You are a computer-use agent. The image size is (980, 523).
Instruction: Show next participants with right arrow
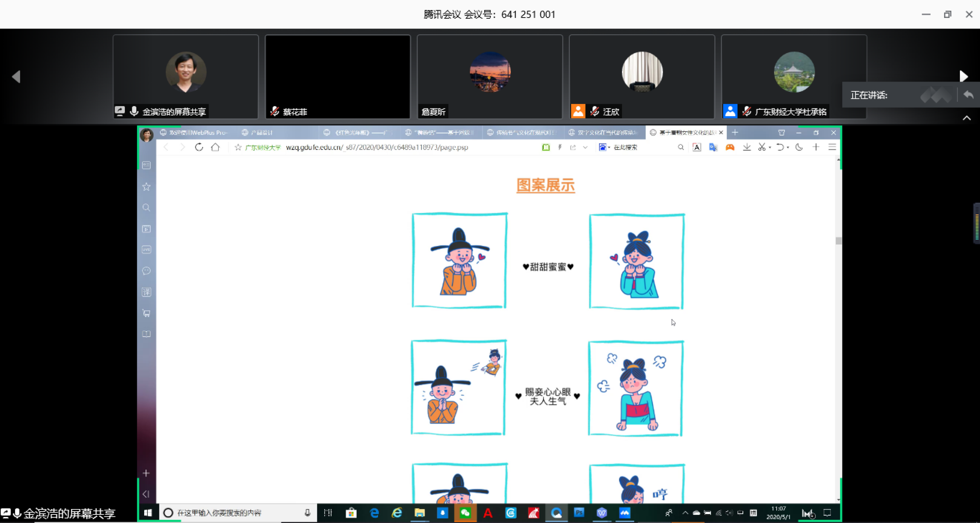(964, 76)
